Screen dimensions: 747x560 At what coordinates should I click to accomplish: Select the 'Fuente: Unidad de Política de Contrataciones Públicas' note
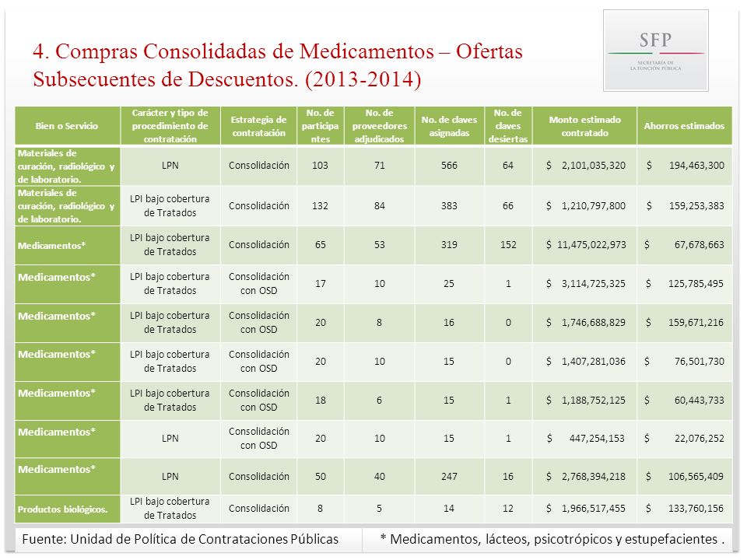(180, 539)
